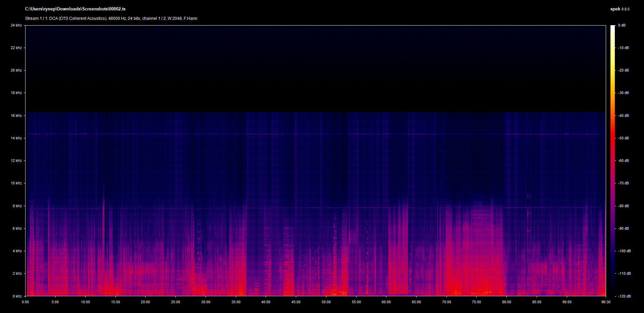
Task: Click the 4 kHz frequency axis label
Action: pyautogui.click(x=17, y=251)
